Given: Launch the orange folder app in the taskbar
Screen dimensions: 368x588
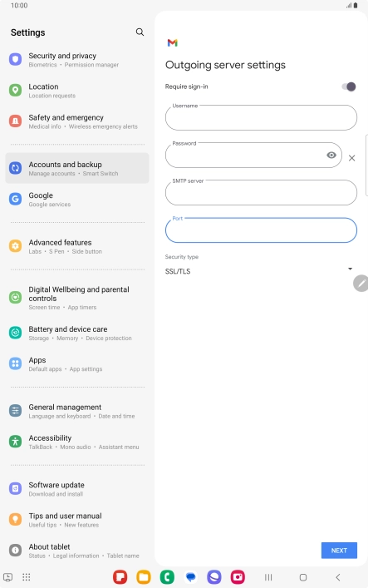Looking at the screenshot, I should click(144, 576).
